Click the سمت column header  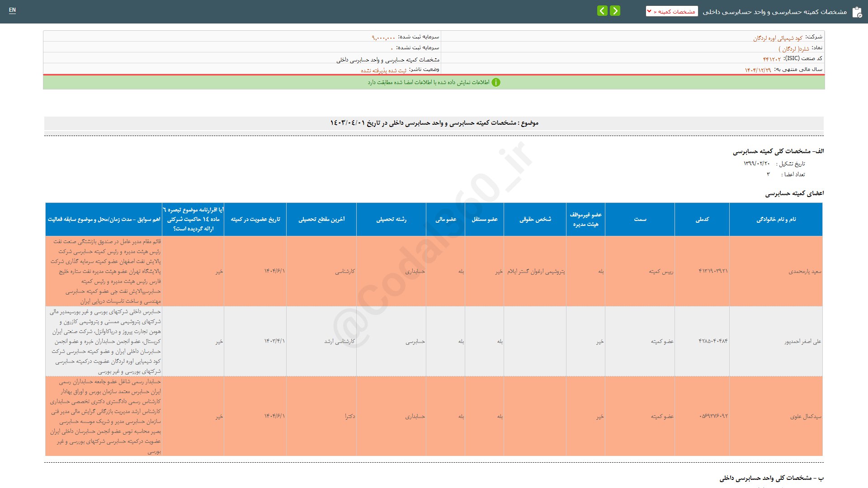(x=640, y=220)
